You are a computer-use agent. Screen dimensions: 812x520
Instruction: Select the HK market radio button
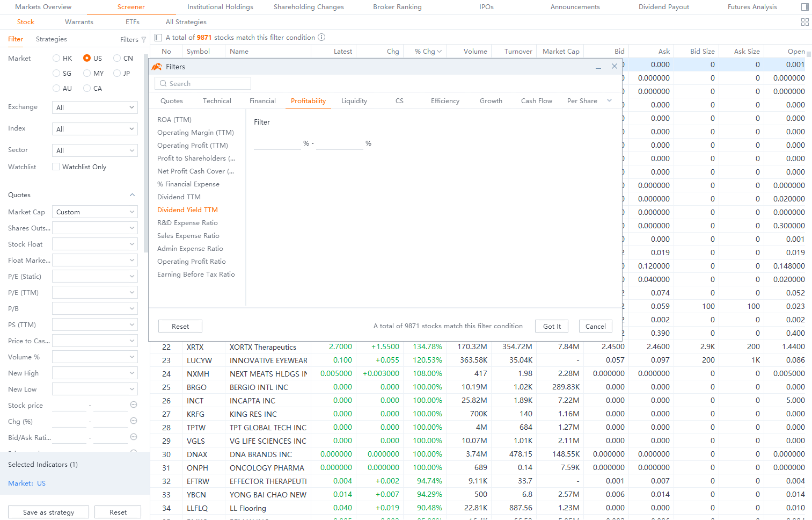pyautogui.click(x=56, y=58)
